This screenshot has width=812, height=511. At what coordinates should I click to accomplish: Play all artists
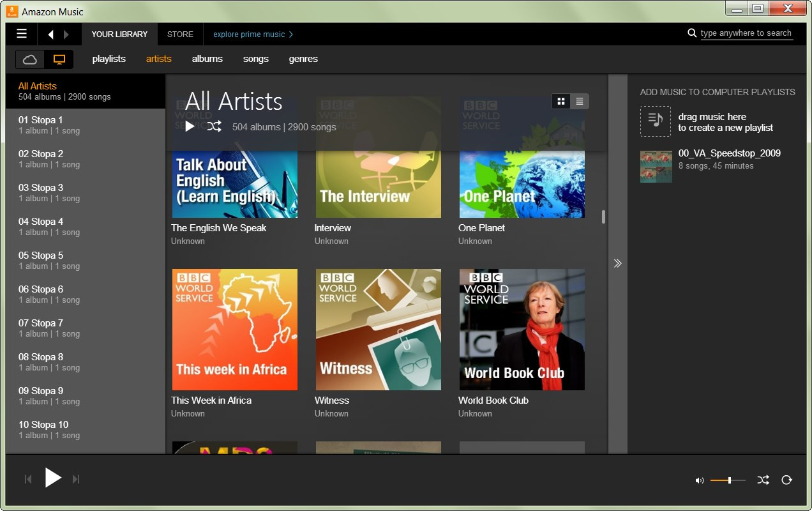click(x=190, y=126)
